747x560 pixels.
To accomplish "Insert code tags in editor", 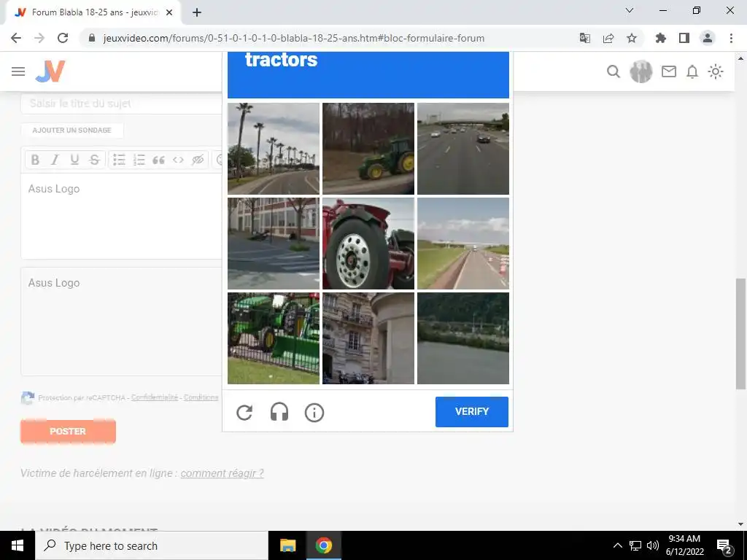I will (x=178, y=160).
